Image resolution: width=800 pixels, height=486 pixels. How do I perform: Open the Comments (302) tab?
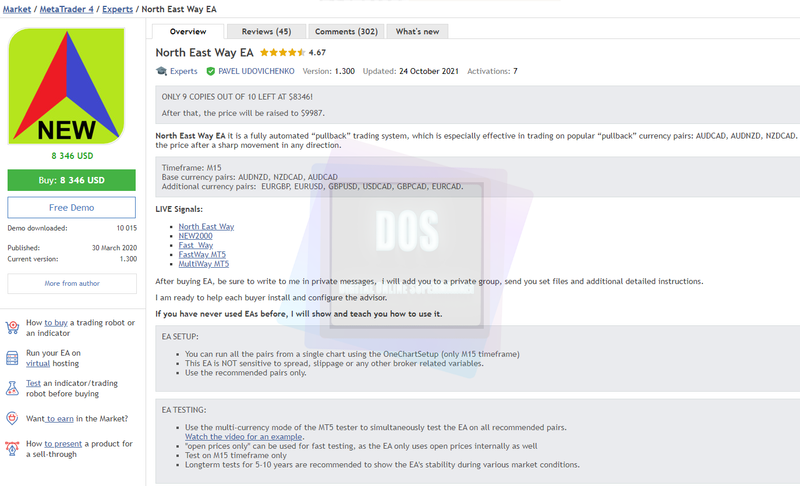click(346, 32)
